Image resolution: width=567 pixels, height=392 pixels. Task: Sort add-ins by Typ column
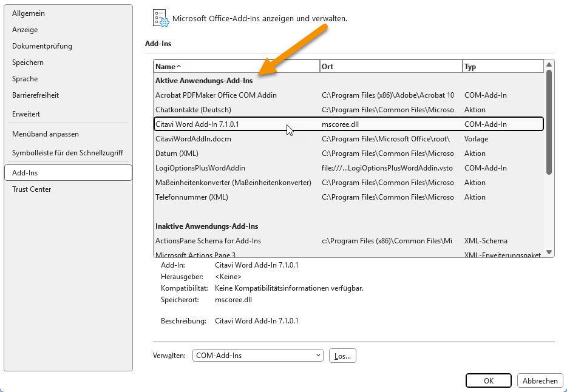(502, 67)
